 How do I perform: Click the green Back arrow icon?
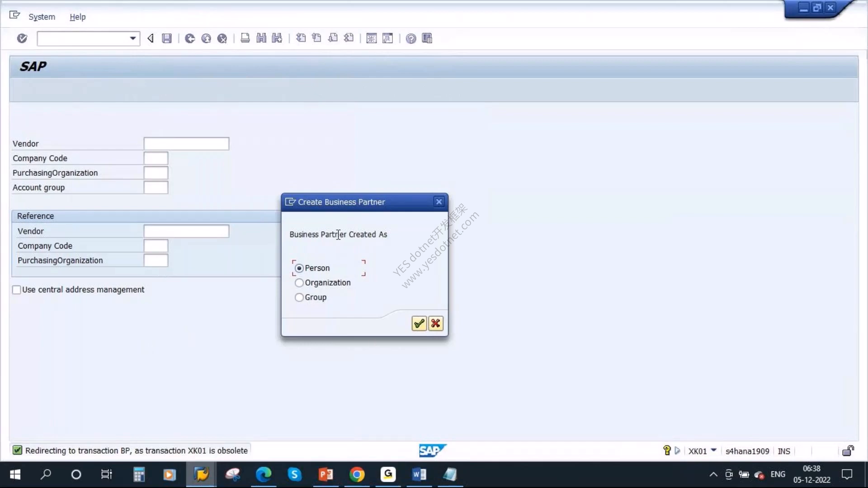tap(190, 38)
